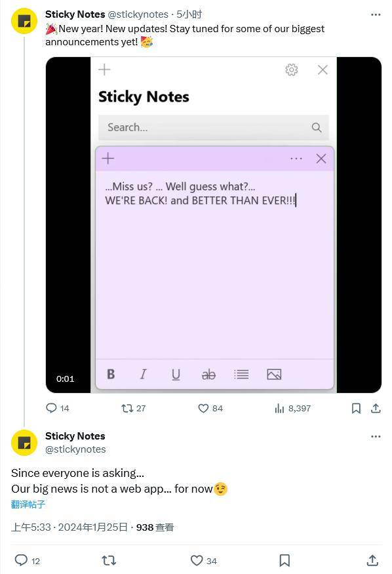Open the purple note's three-dot menu
Screen dimensions: 392x574
pos(296,159)
